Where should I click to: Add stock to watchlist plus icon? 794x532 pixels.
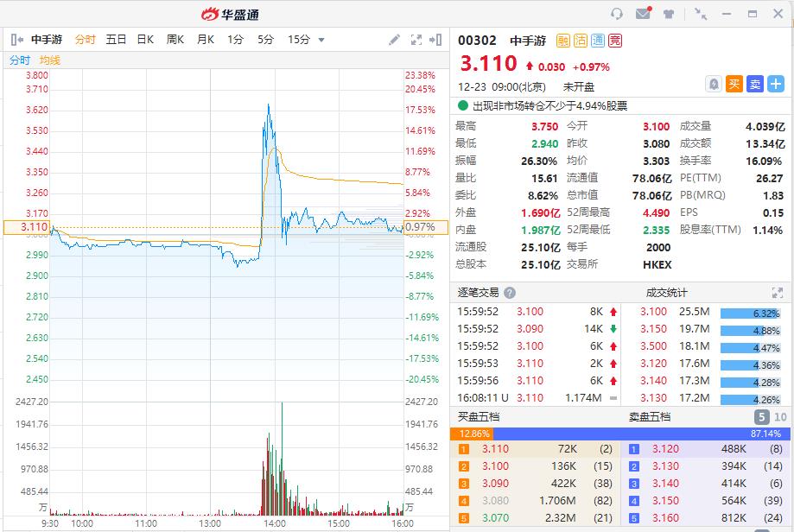pos(776,84)
